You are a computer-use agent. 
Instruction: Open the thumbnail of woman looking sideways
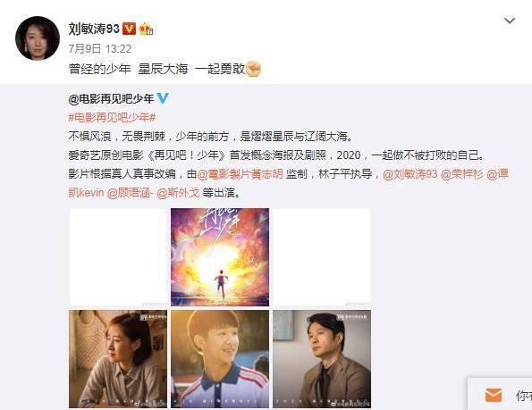pos(118,359)
